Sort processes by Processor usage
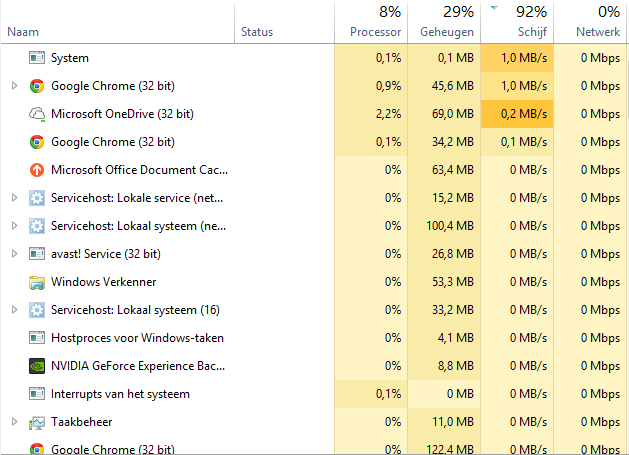 [x=371, y=22]
